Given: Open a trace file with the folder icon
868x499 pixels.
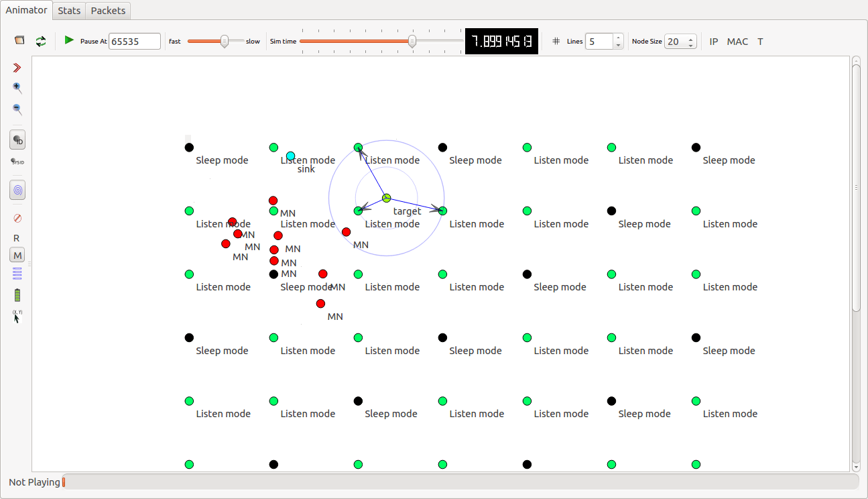Looking at the screenshot, I should (x=19, y=41).
